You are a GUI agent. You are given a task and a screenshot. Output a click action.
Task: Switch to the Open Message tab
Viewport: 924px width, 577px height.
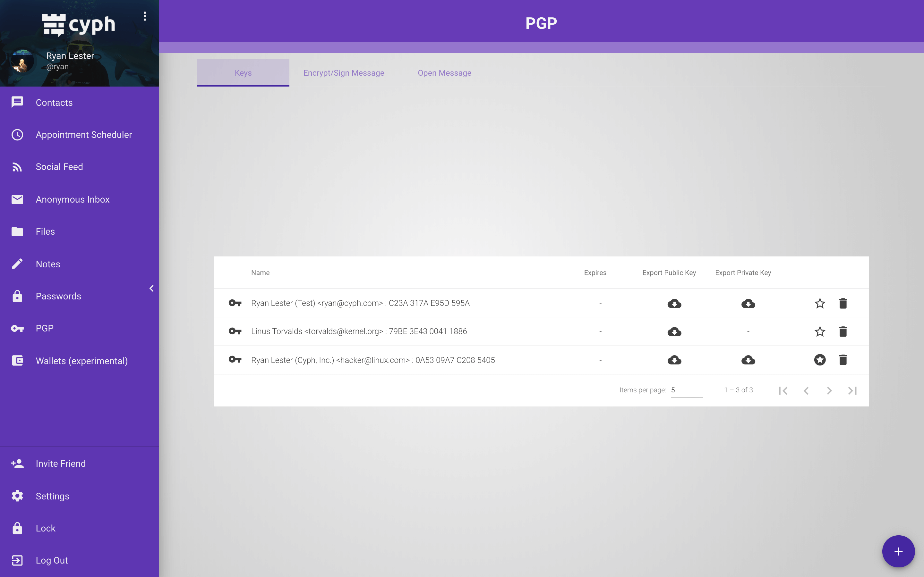click(444, 72)
